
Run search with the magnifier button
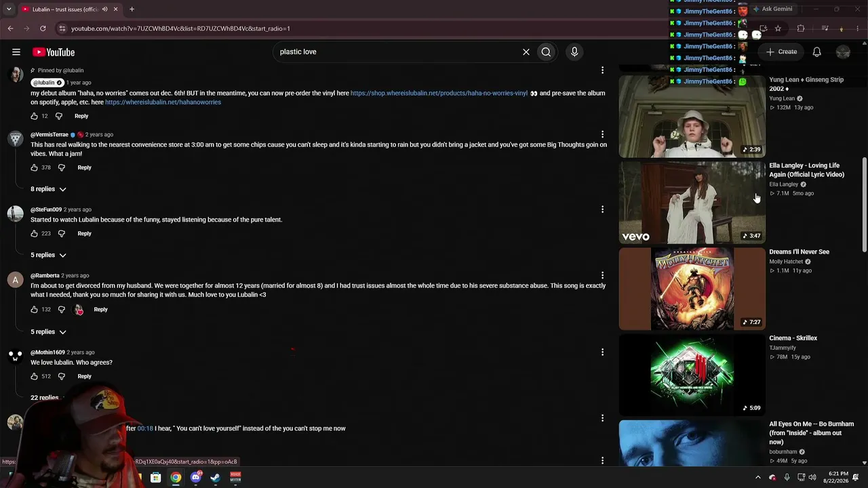[546, 52]
